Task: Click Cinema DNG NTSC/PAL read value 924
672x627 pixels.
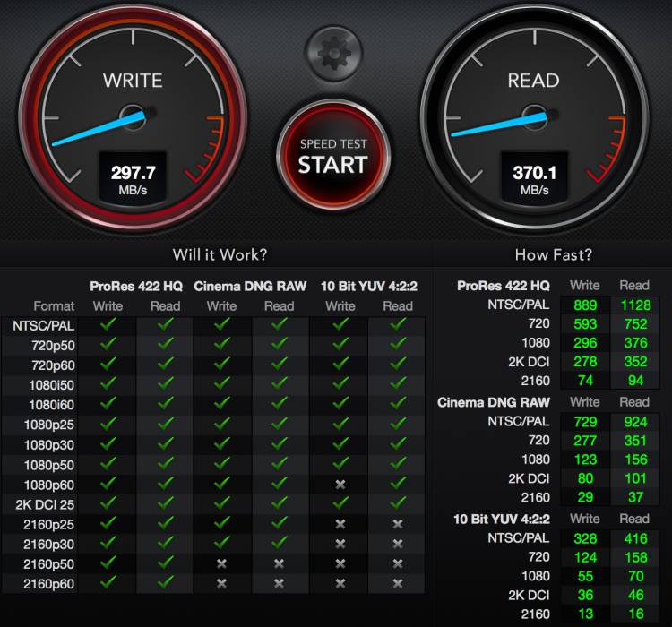Action: [x=635, y=422]
